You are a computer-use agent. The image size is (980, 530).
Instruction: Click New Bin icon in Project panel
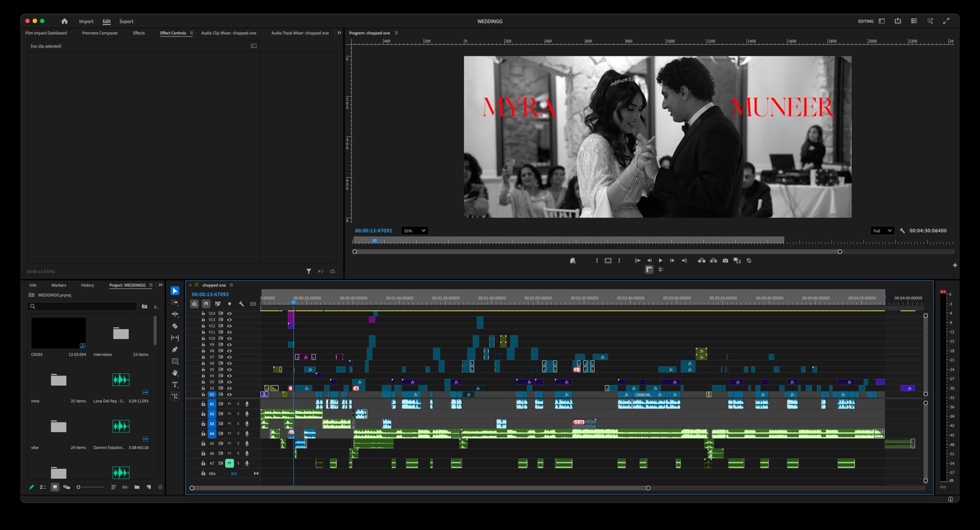(137, 487)
